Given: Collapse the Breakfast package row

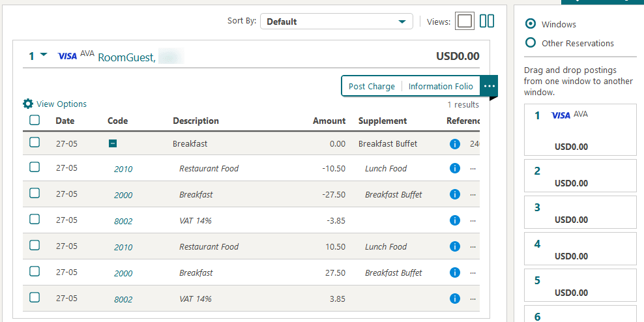Looking at the screenshot, I should (x=113, y=143).
